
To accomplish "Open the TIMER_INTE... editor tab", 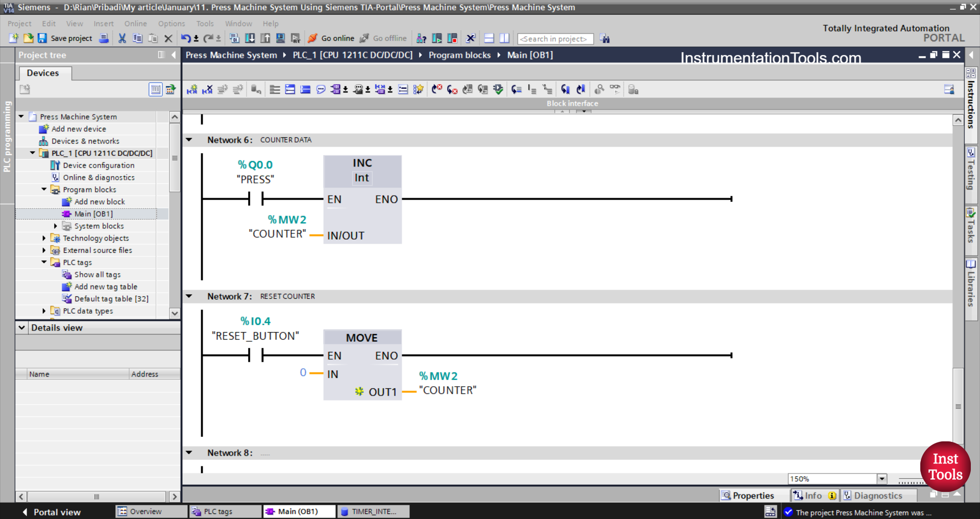I will point(373,511).
